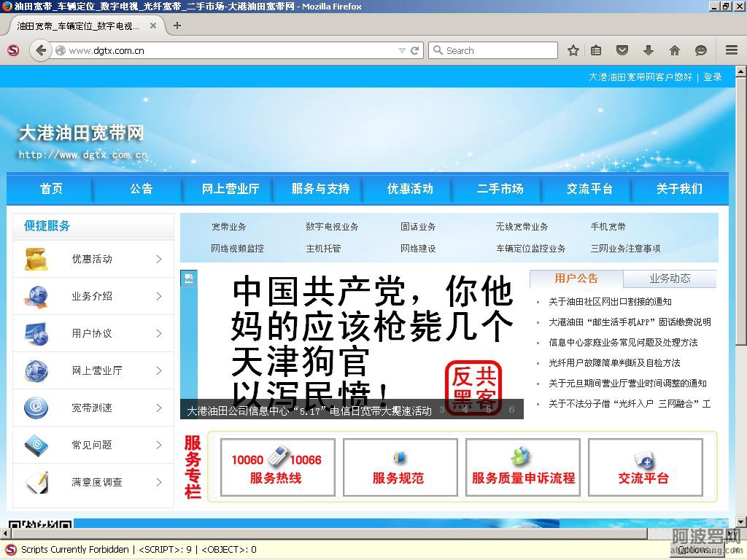Open the Firefox hamburger menu
The image size is (747, 560).
[x=732, y=50]
